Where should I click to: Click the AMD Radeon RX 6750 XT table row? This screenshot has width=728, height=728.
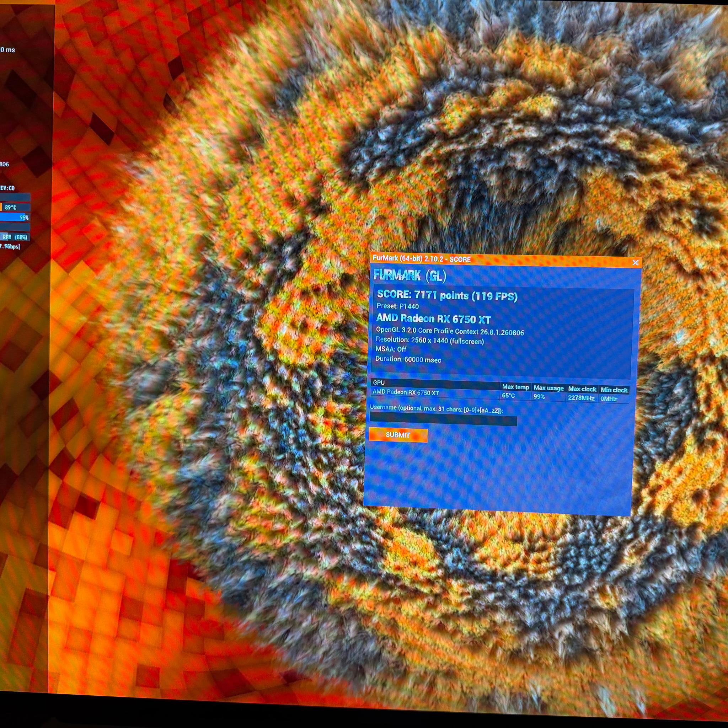click(x=500, y=395)
